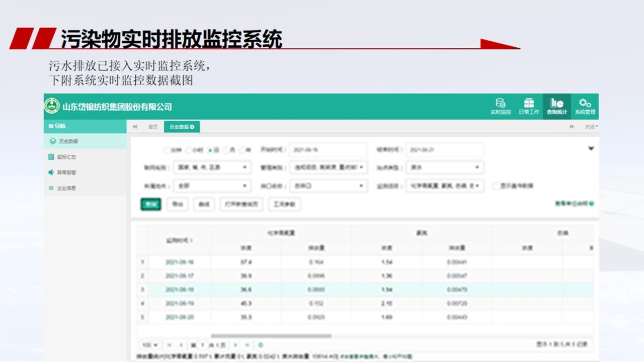
Task: Click the pager refresh icon
Action: (261, 345)
